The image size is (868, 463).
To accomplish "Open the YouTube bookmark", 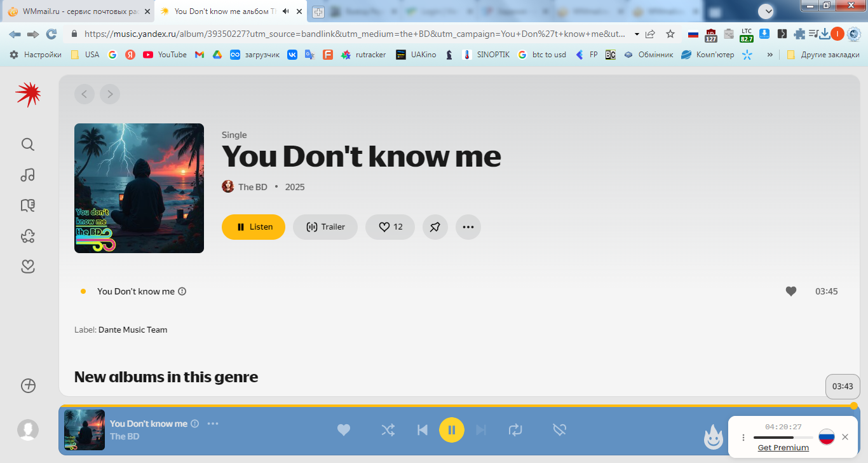I will point(165,55).
